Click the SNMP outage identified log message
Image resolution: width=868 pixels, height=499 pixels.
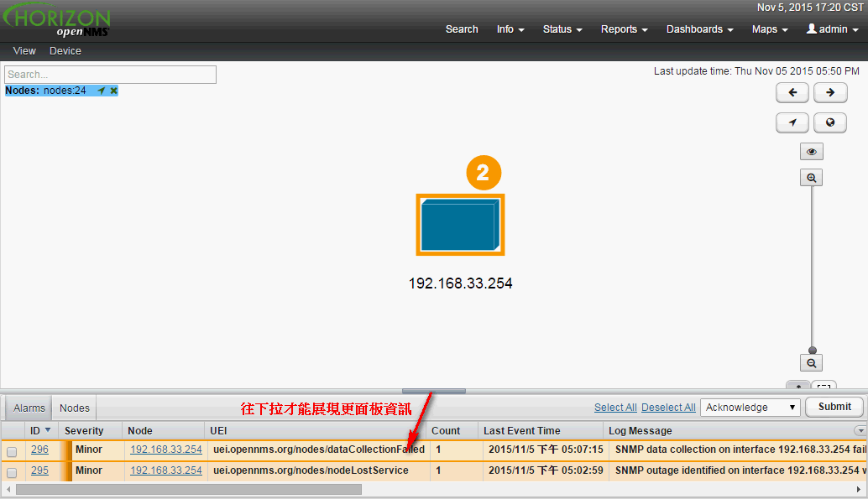[740, 470]
